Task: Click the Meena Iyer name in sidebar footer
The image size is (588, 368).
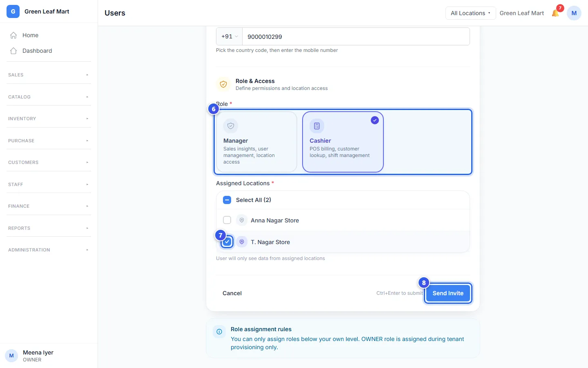Action: [38, 352]
